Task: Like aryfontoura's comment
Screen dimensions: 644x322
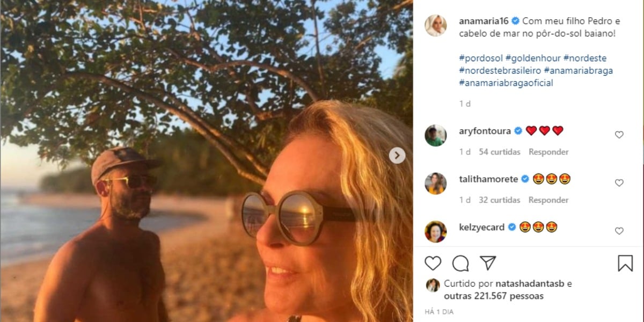Action: click(619, 135)
